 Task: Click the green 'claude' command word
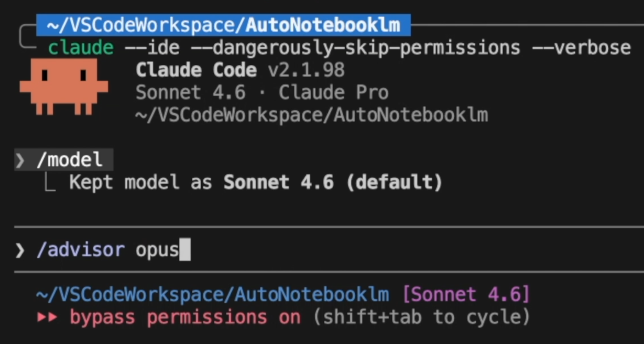(x=81, y=48)
